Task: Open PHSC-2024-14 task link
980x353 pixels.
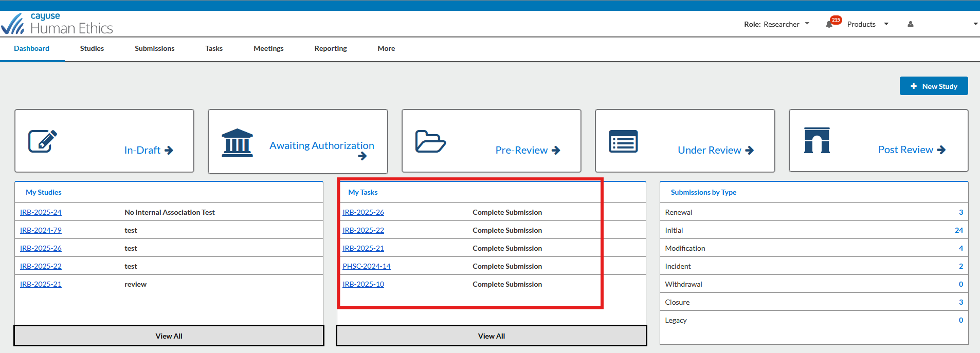Action: (367, 266)
